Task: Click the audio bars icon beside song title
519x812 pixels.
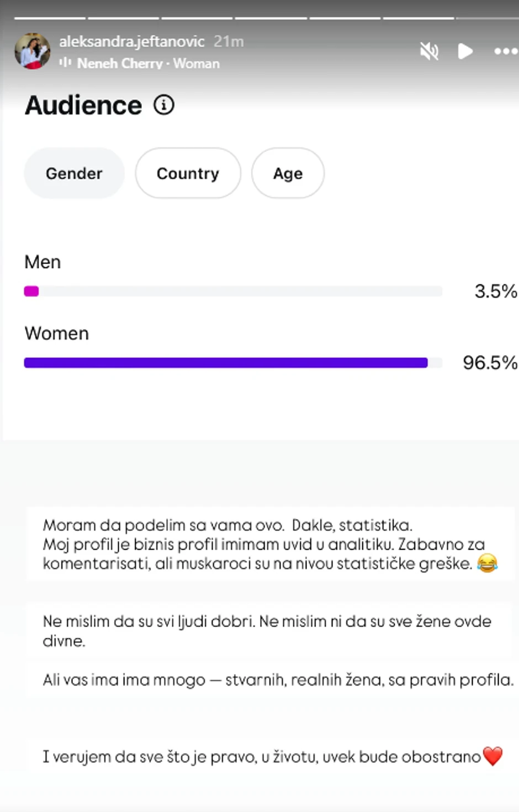Action: tap(65, 62)
